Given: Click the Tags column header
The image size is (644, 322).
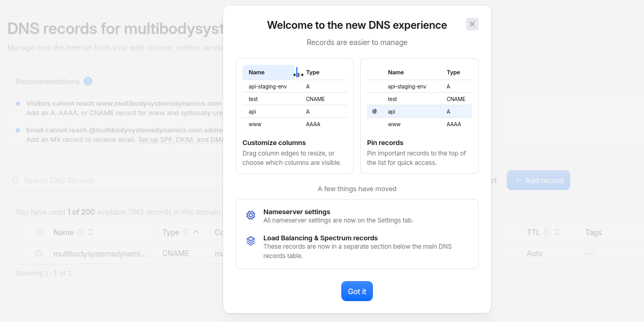Looking at the screenshot, I should [594, 232].
